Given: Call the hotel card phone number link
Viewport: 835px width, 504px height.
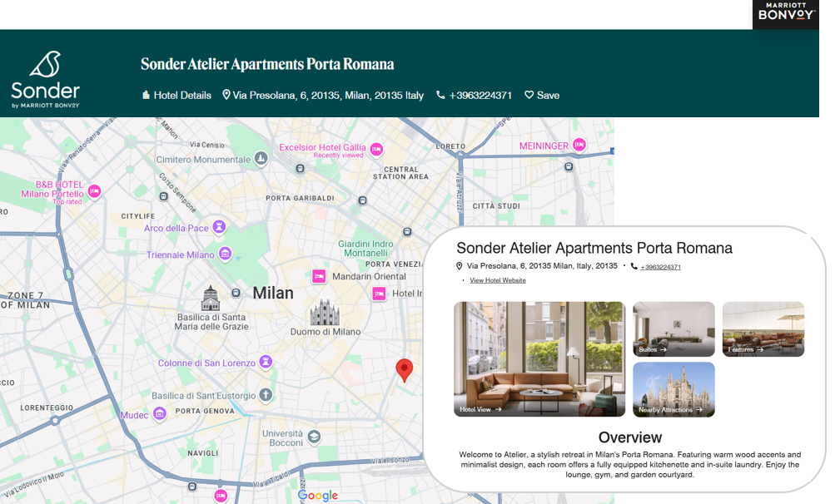Looking at the screenshot, I should [660, 267].
